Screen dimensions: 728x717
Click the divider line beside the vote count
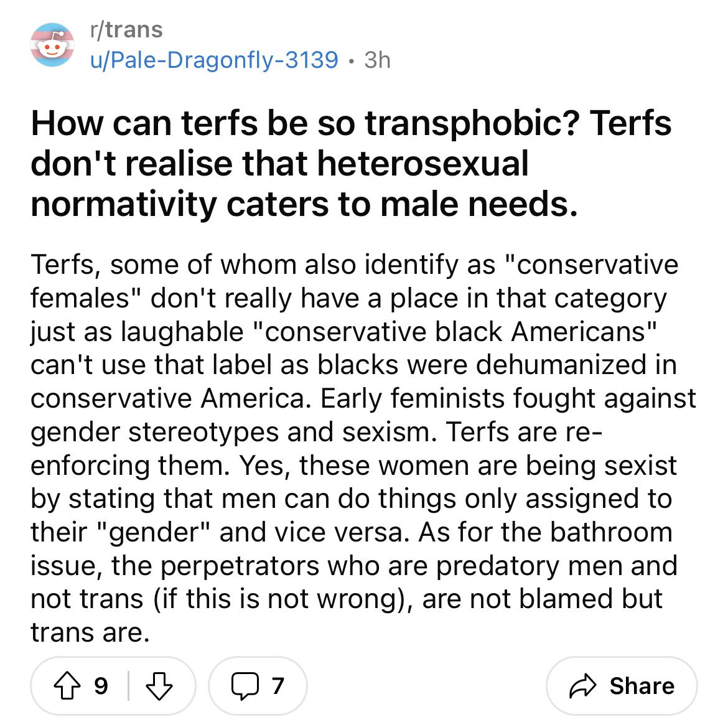click(x=129, y=685)
